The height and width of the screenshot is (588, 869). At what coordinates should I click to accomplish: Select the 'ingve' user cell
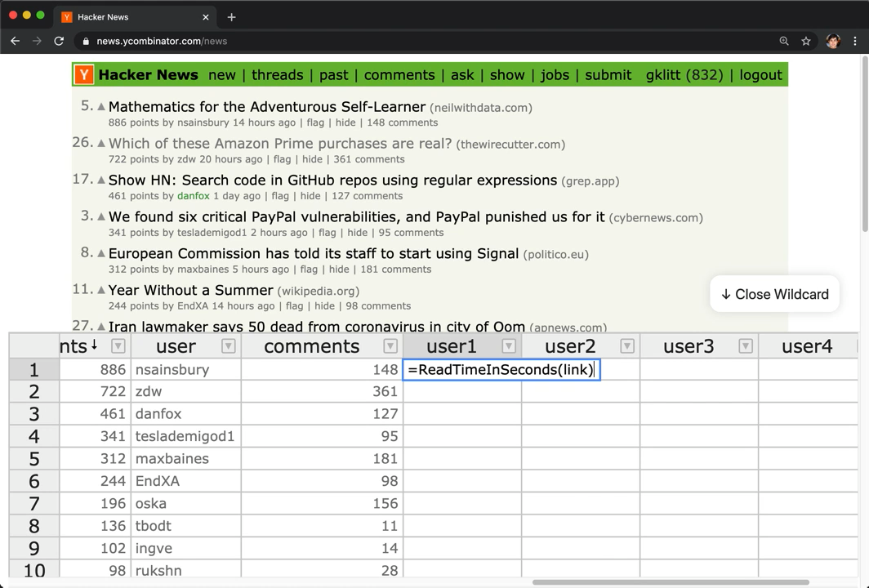185,548
